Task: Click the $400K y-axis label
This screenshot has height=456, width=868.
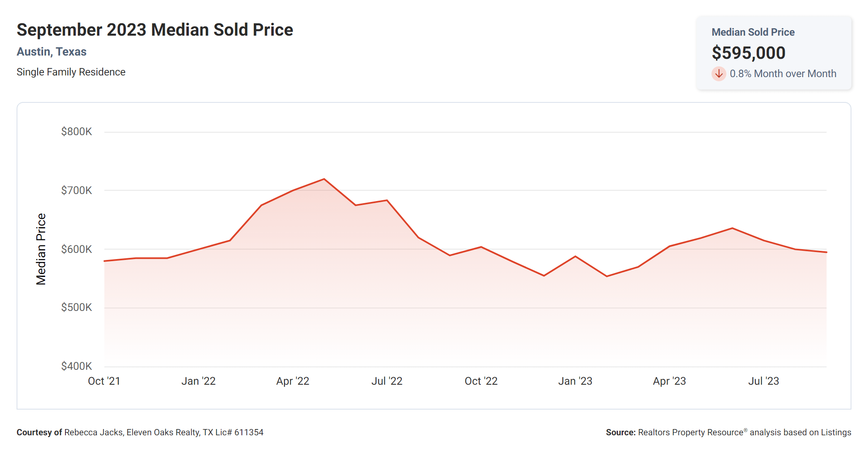Action: click(x=77, y=366)
